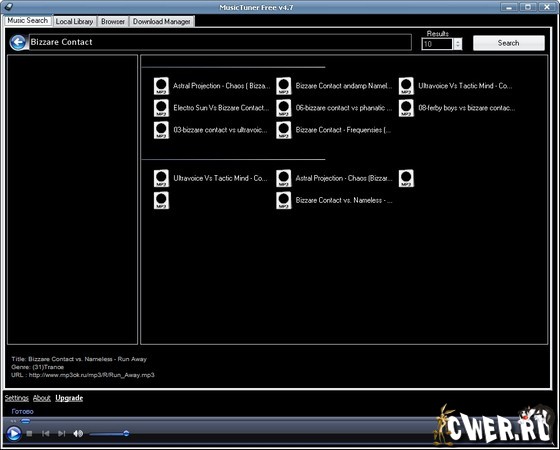Open the Upgrade link
The height and width of the screenshot is (450, 560).
pyautogui.click(x=69, y=398)
